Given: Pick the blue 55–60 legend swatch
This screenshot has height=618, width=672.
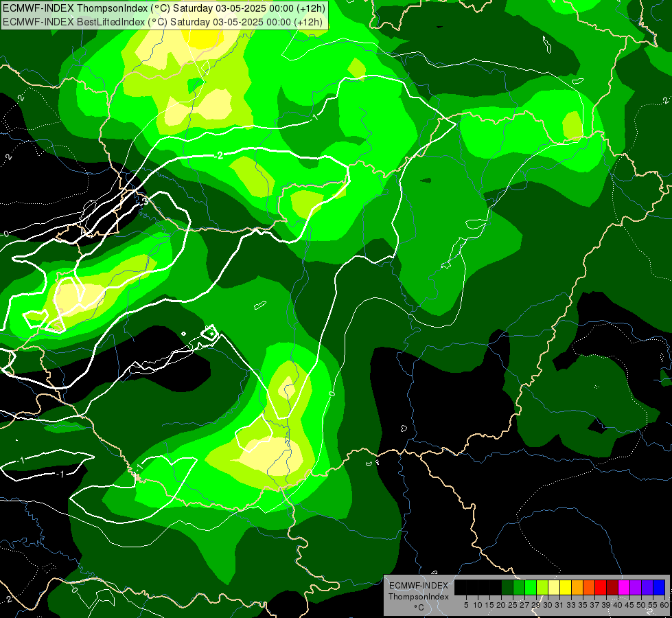Looking at the screenshot, I should [659, 587].
